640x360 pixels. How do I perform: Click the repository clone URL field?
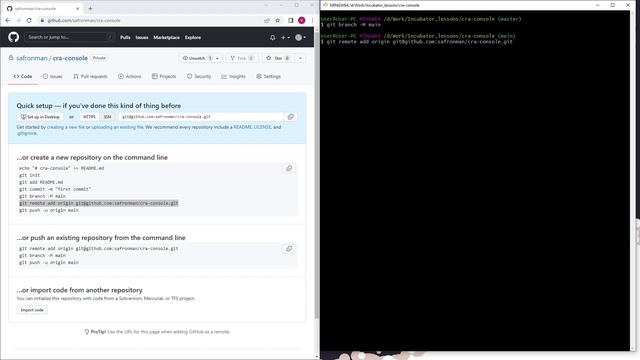point(201,117)
